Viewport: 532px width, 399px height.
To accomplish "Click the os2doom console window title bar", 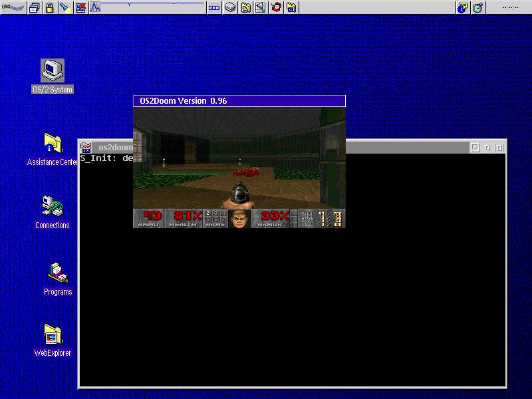I will tap(281, 147).
